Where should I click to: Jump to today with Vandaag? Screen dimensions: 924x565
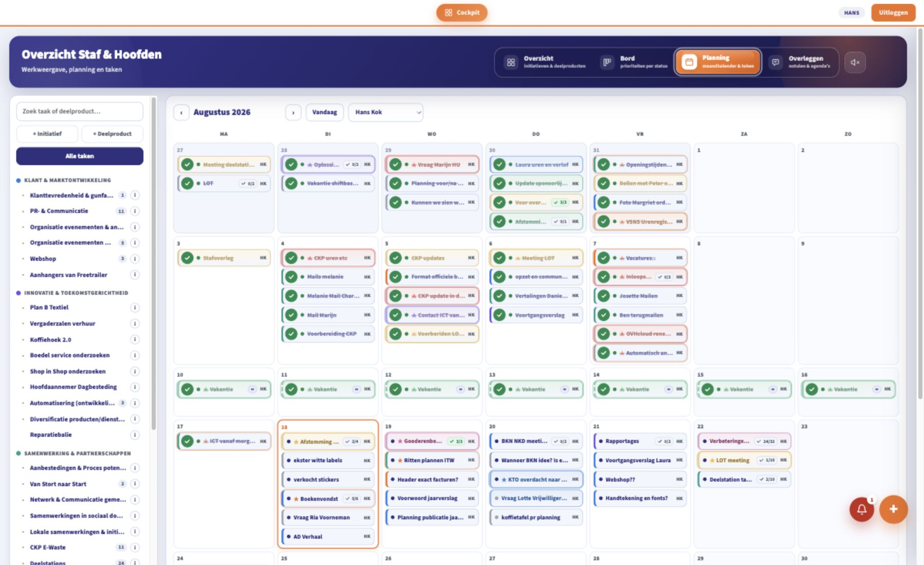[x=324, y=112]
